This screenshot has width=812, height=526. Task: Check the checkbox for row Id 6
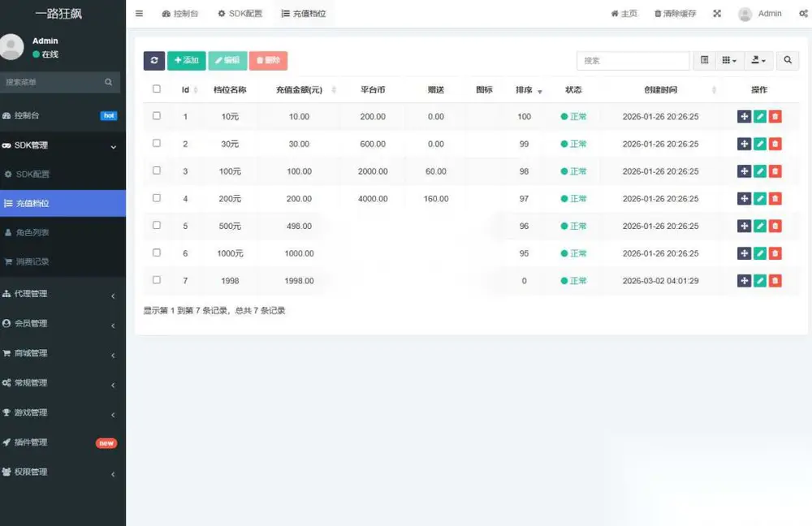(x=157, y=252)
